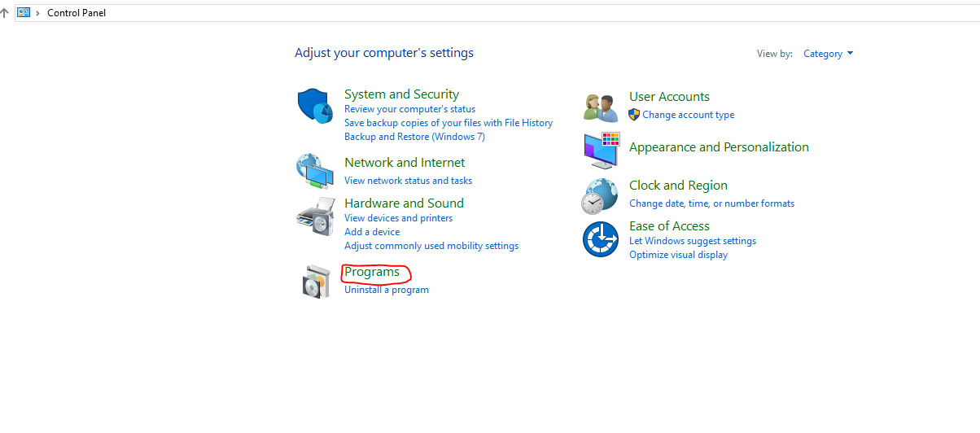This screenshot has height=433, width=980.
Task: Open View network status and tasks
Action: [408, 181]
